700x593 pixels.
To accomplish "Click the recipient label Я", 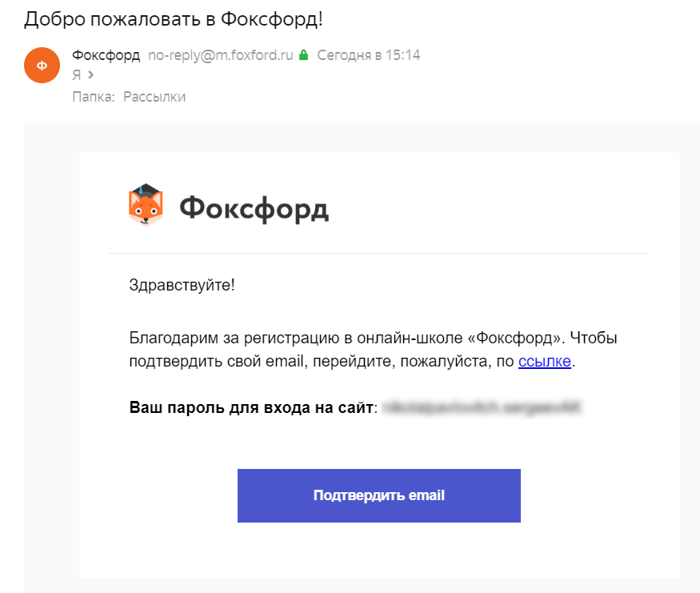I will pos(77,75).
